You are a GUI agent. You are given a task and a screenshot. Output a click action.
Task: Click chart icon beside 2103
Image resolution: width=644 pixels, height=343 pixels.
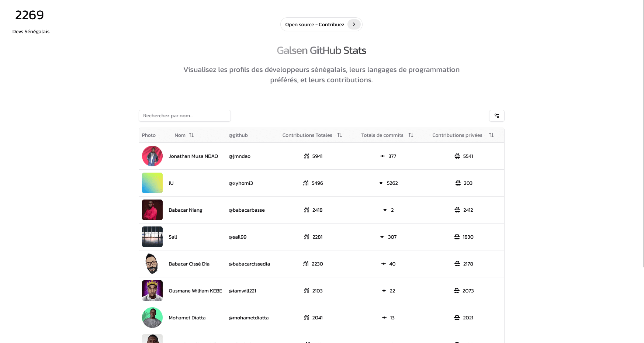click(307, 291)
